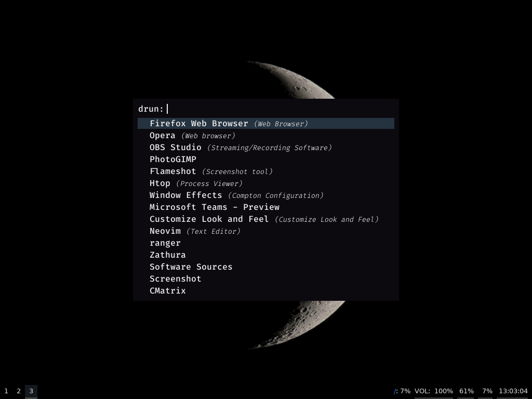The width and height of the screenshot is (532, 399).
Task: Choose the Screenshot entry
Action: click(x=265, y=278)
